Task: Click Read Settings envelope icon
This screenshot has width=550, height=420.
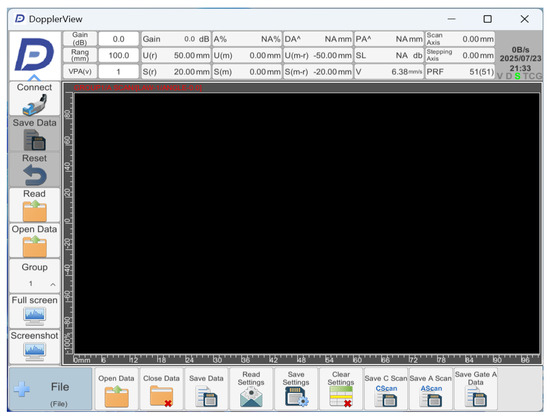Action: [251, 397]
